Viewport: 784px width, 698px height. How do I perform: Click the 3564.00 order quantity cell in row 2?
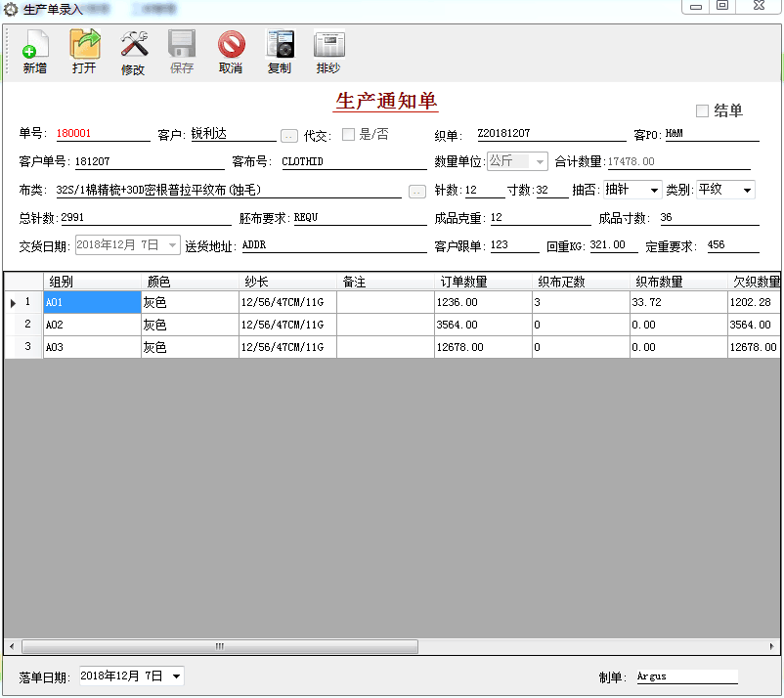pyautogui.click(x=483, y=325)
